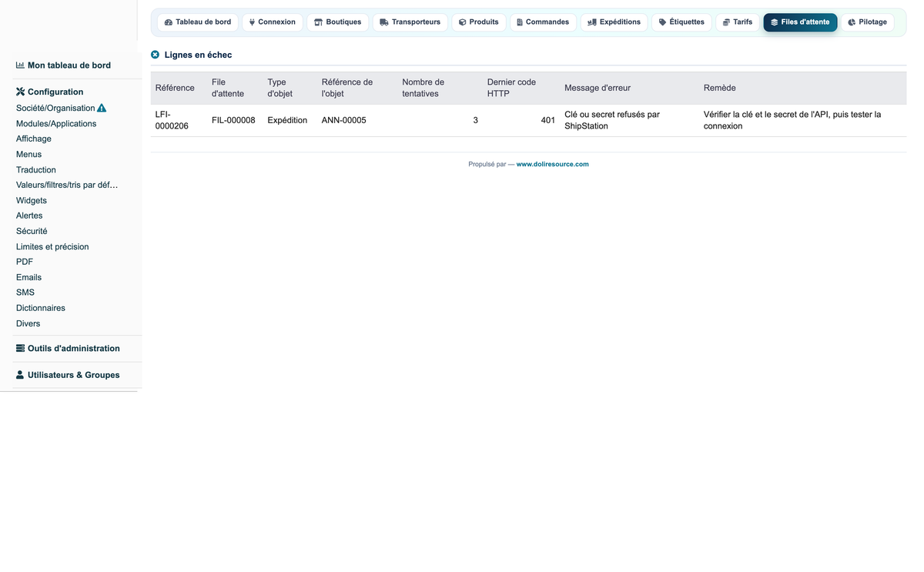Click the Référence column header
Image resolution: width=924 pixels, height=572 pixels.
coord(175,88)
